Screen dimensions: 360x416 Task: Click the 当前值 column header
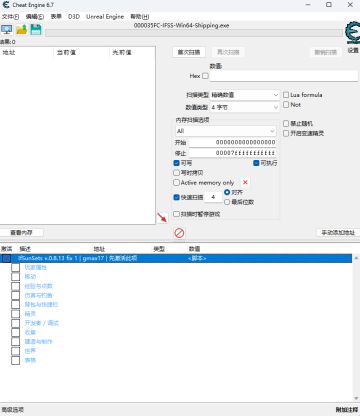(x=66, y=52)
